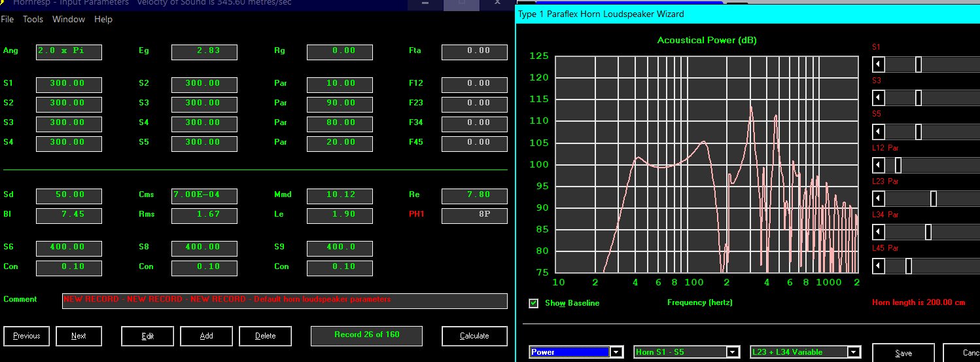The height and width of the screenshot is (362, 980).
Task: Click the Con field under S8
Action: click(204, 268)
